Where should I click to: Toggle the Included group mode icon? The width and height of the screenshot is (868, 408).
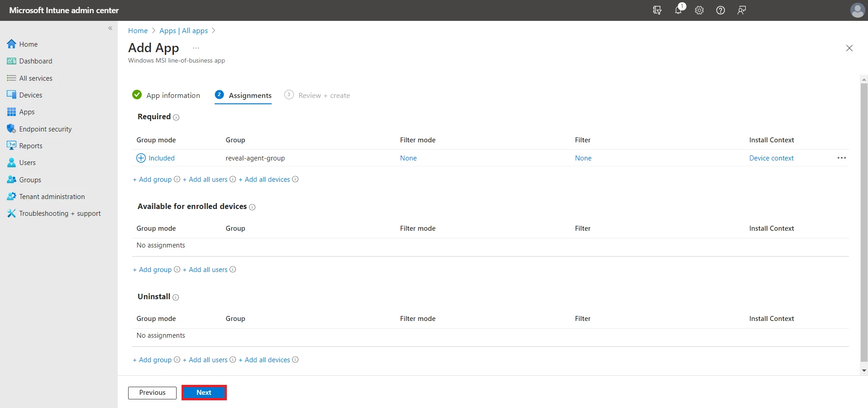(141, 158)
